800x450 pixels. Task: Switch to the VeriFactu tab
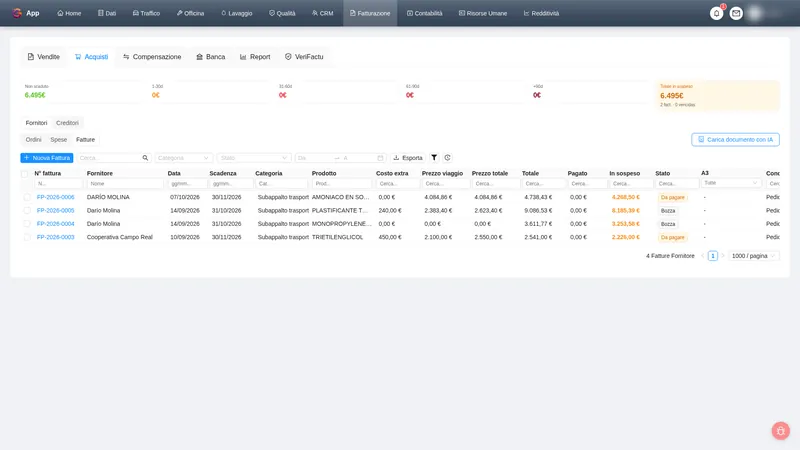[x=304, y=57]
